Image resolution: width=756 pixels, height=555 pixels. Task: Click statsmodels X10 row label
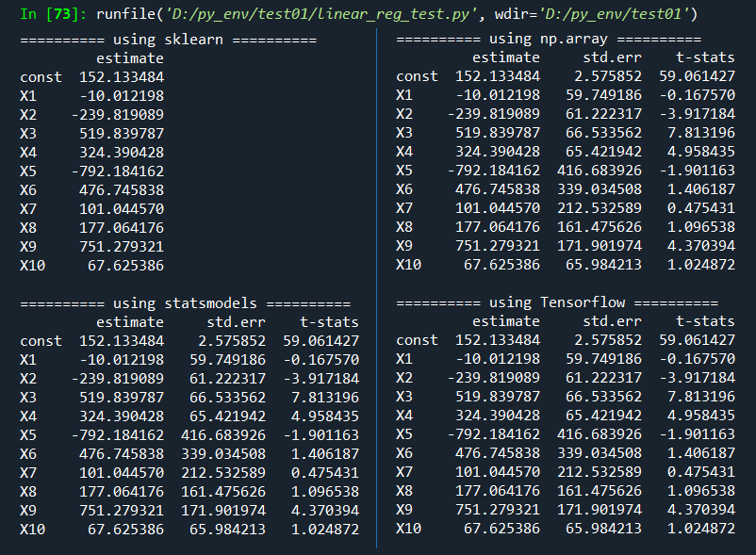33,530
